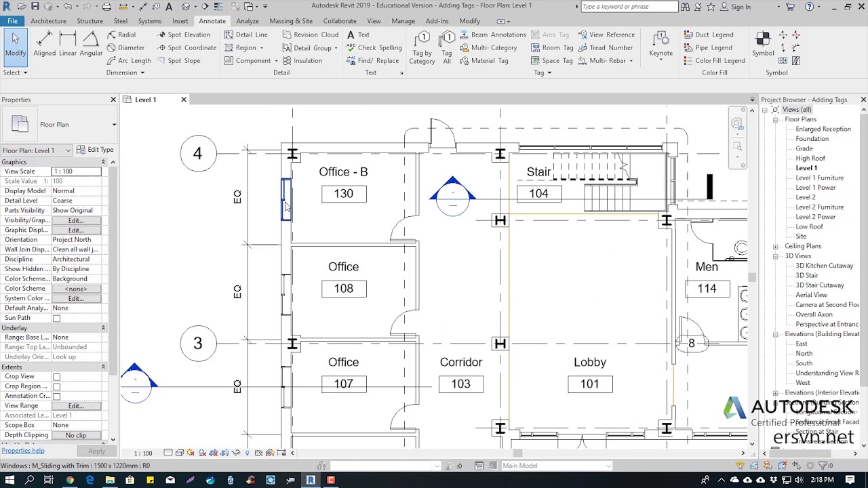This screenshot has width=868, height=488.
Task: Activate the Spot Slope tool
Action: tap(179, 60)
